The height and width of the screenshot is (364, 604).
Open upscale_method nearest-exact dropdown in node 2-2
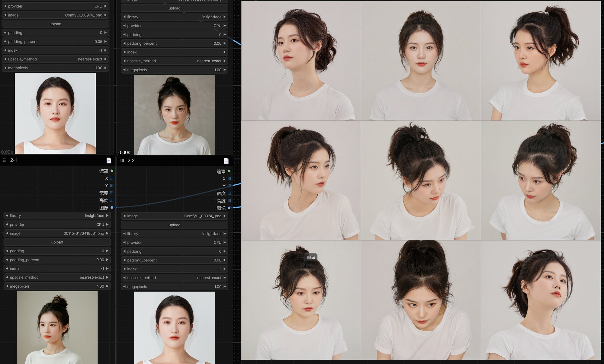tap(175, 278)
